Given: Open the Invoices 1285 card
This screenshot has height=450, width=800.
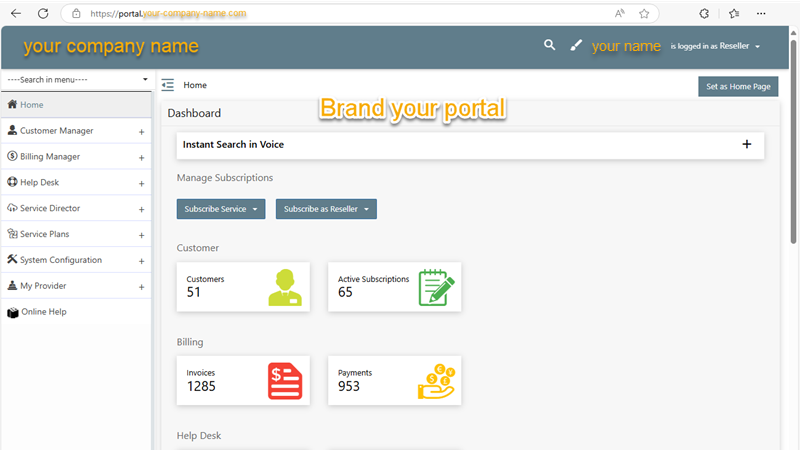Looking at the screenshot, I should (x=243, y=381).
